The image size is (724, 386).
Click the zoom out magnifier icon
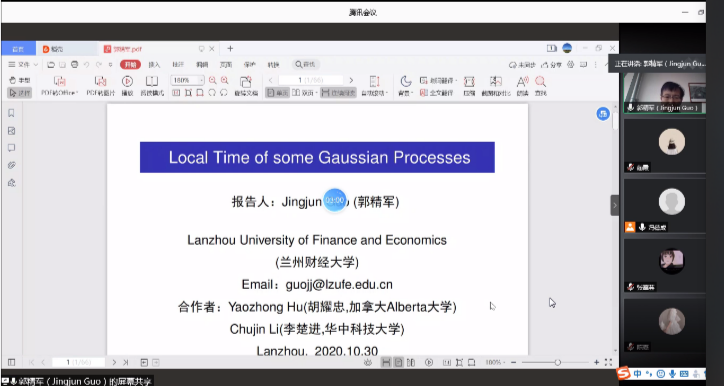point(212,80)
